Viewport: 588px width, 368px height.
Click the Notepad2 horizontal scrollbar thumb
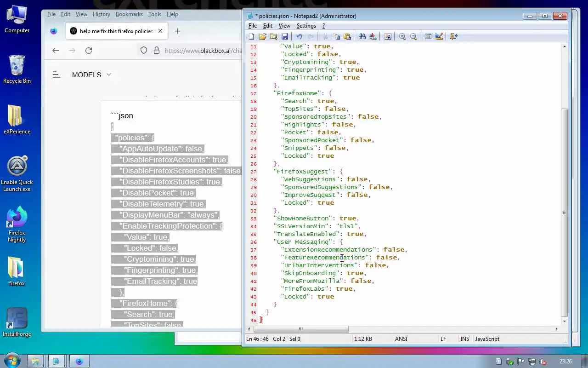[301, 329]
